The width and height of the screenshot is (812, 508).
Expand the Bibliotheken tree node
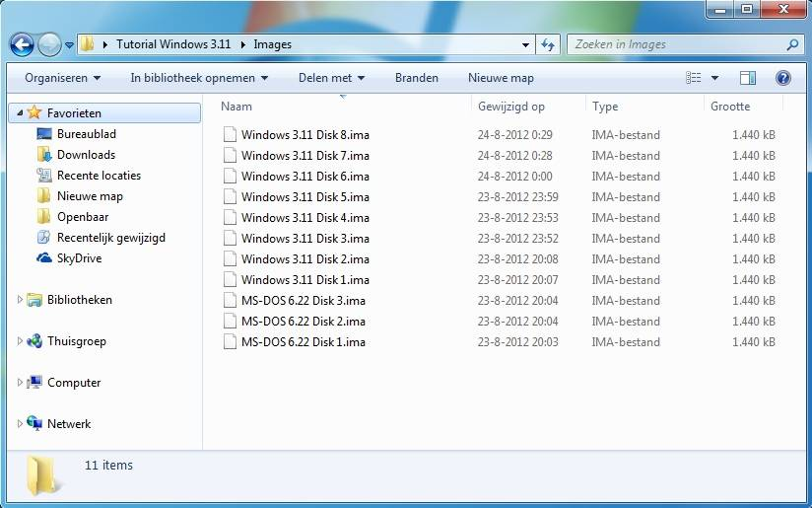(20, 300)
